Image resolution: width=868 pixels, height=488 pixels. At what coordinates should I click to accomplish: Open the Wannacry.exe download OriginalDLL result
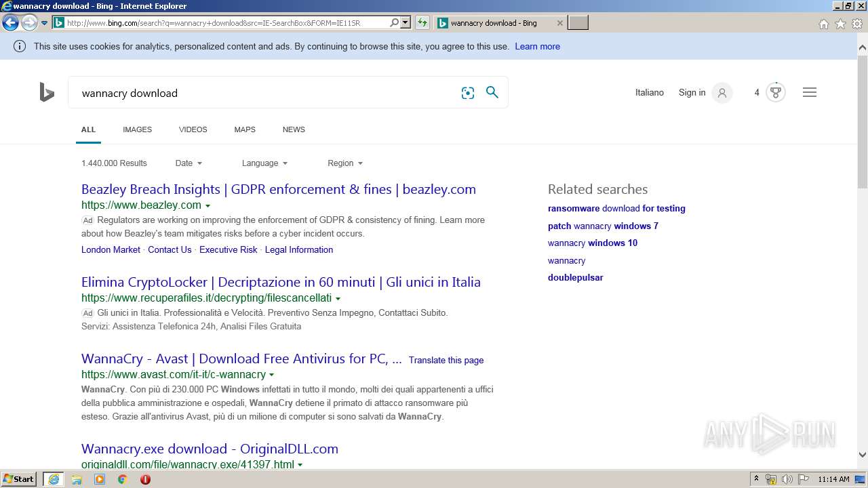pos(210,449)
